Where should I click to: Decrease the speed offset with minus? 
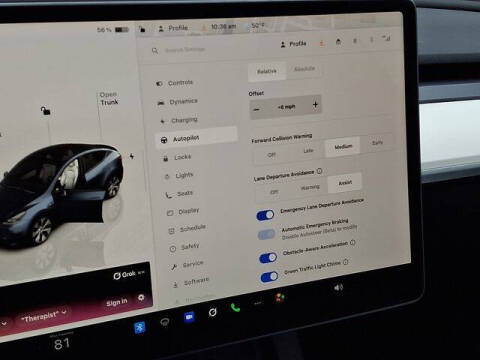click(257, 109)
